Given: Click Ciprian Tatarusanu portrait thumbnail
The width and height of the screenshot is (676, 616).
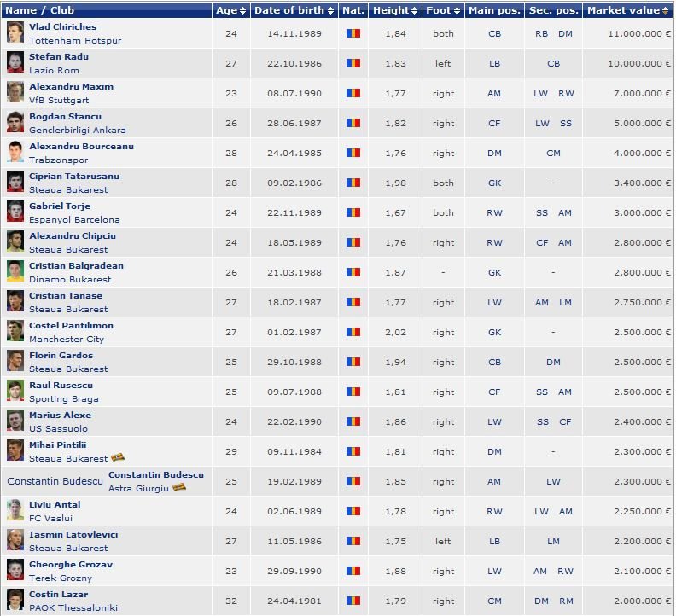Looking at the screenshot, I should 15,182.
